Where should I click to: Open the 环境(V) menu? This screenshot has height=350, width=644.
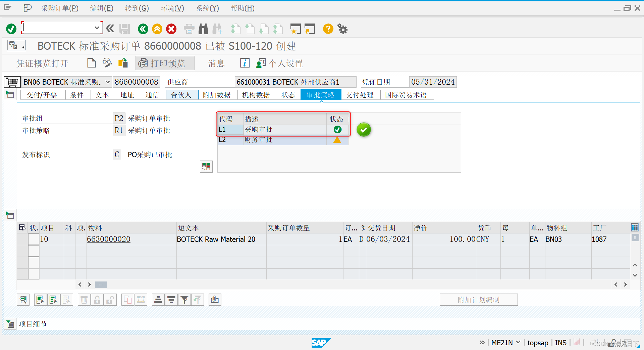[172, 8]
